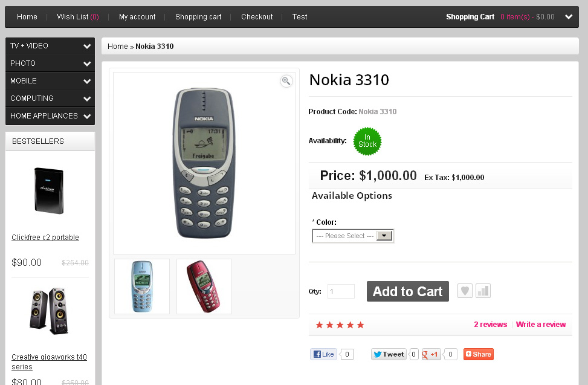Click the Qty input field
This screenshot has height=385, width=588.
pyautogui.click(x=341, y=292)
